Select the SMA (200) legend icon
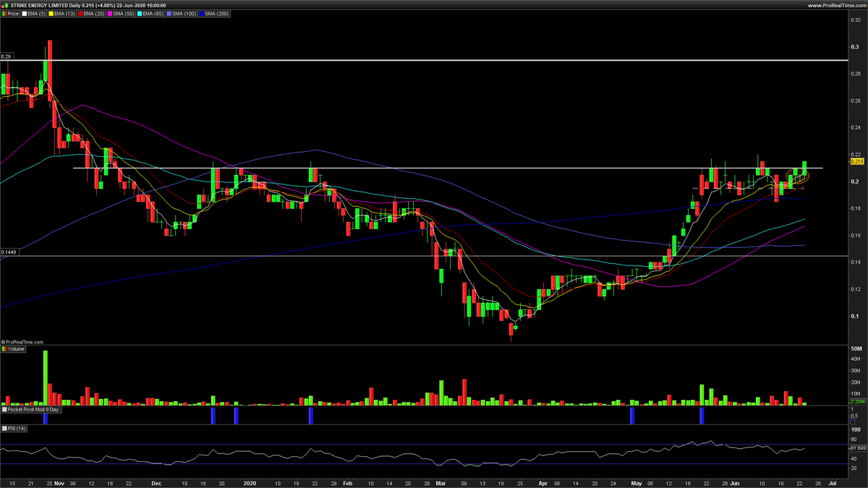The width and height of the screenshot is (868, 488). coord(201,14)
